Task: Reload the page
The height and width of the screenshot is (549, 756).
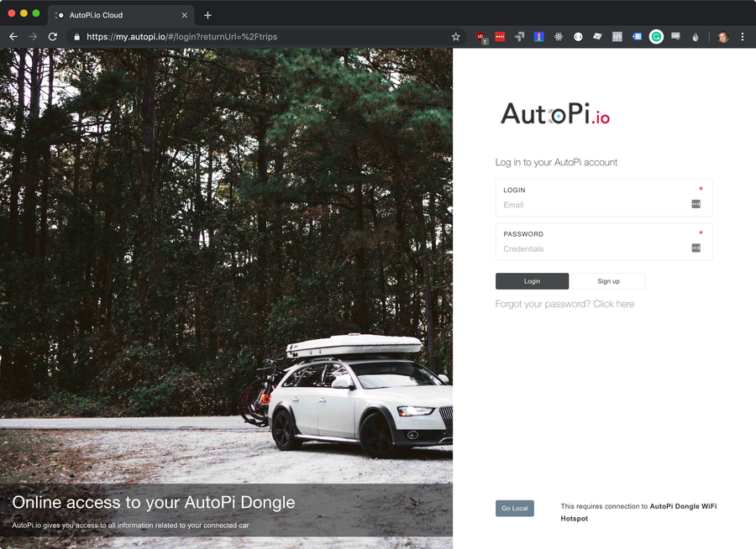Action: click(53, 37)
